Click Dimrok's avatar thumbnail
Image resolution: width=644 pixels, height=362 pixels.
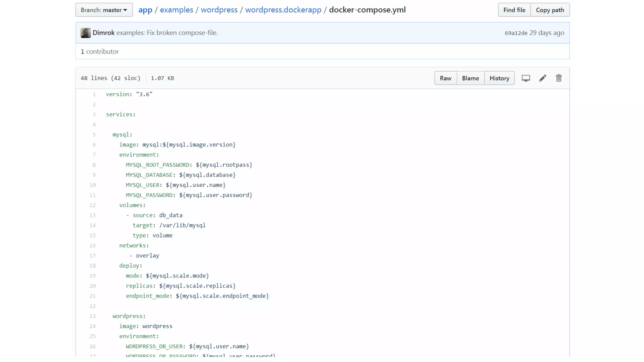click(x=86, y=33)
